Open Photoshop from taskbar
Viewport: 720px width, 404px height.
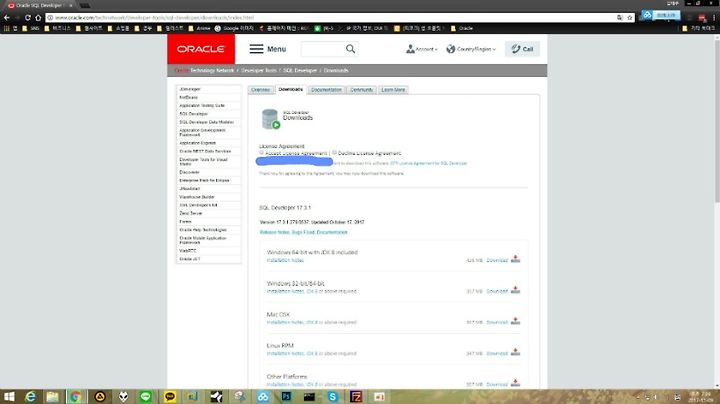click(x=287, y=397)
